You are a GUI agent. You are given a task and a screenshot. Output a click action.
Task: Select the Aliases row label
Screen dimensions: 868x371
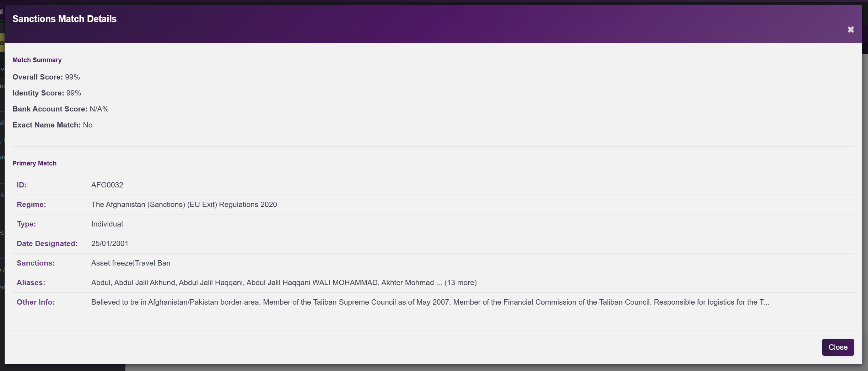coord(31,282)
